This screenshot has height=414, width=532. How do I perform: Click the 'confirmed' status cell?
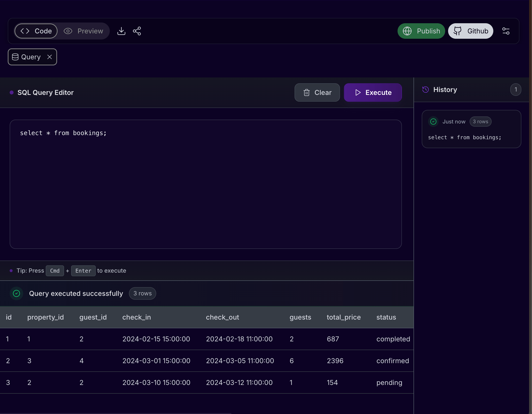click(x=393, y=361)
